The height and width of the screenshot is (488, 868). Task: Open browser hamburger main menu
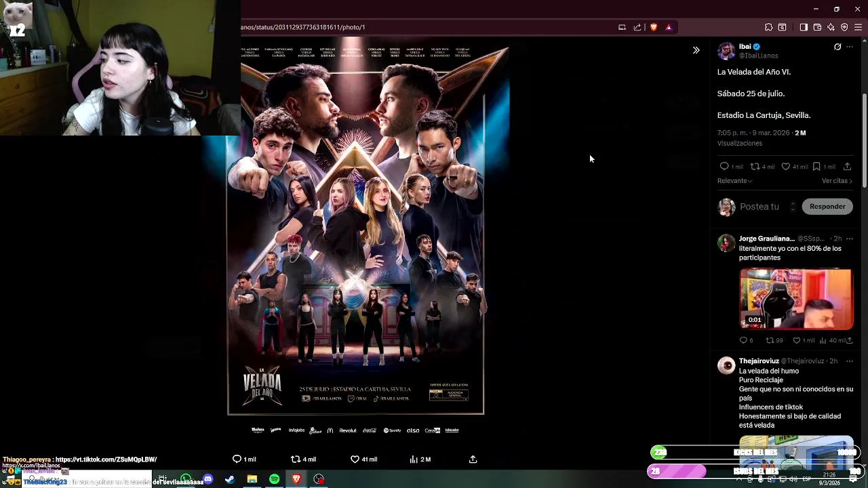point(858,27)
